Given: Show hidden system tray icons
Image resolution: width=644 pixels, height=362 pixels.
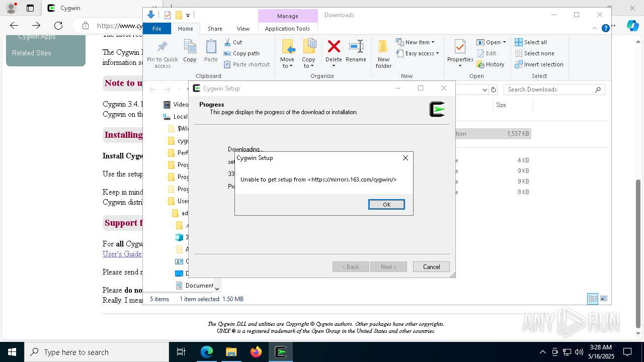Looking at the screenshot, I should click(x=542, y=352).
